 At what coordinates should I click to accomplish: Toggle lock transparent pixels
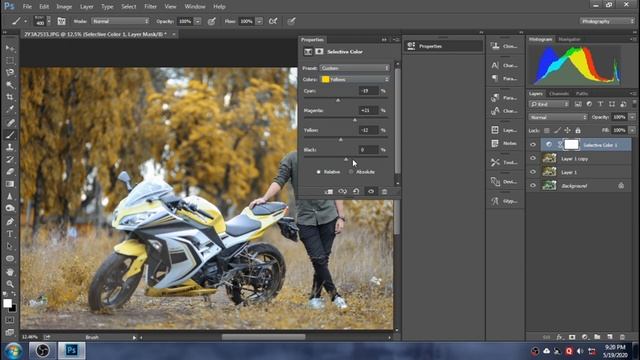pos(547,130)
